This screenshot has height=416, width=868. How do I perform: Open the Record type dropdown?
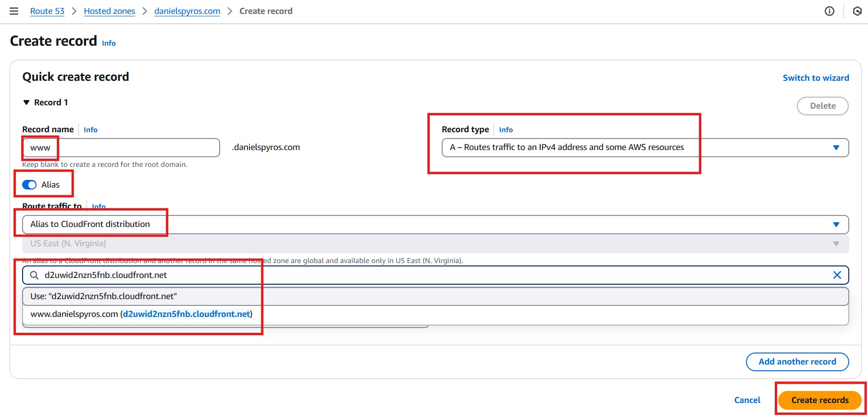[x=645, y=148]
